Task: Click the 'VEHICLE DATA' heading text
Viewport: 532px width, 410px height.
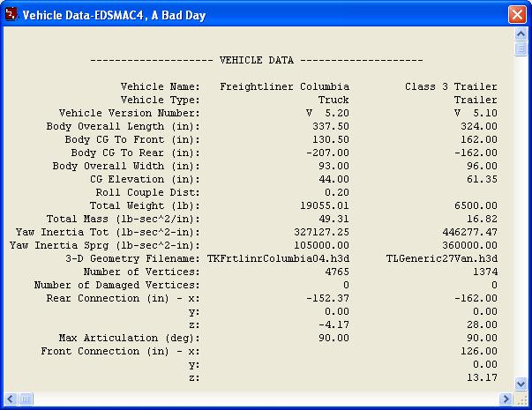Action: [256, 60]
